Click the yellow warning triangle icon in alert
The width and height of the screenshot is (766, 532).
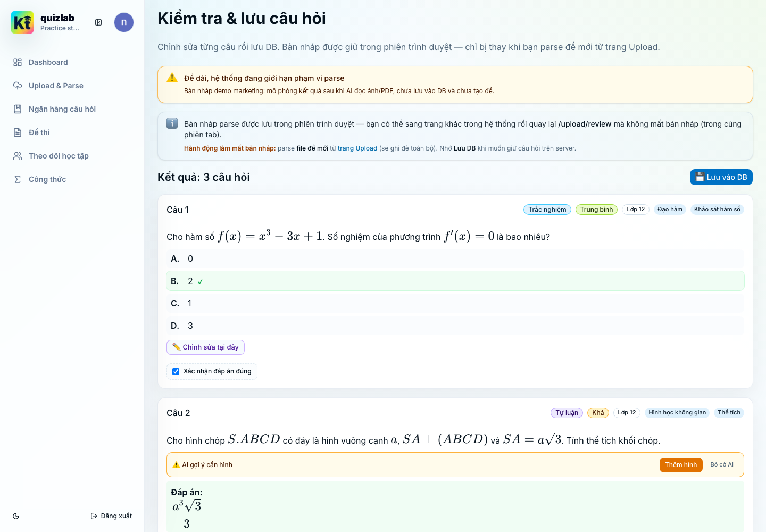(x=172, y=78)
